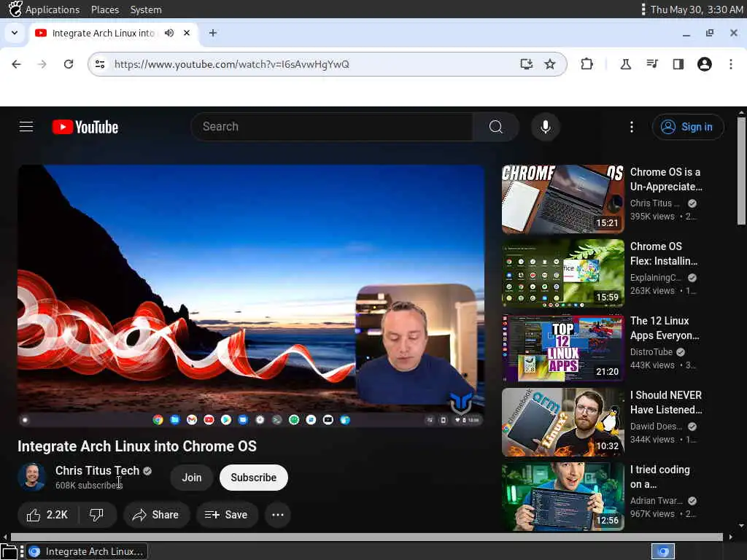Open the YouTube guide hamburger menu
The height and width of the screenshot is (560, 747).
(x=26, y=127)
